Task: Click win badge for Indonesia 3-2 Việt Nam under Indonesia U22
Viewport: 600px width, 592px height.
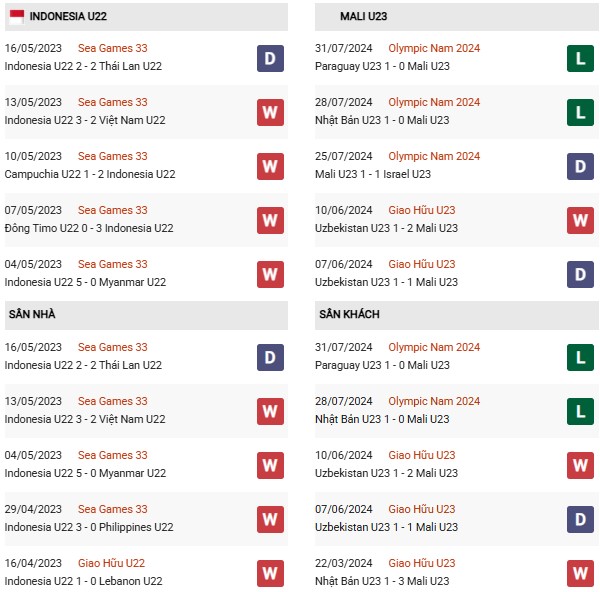Action: 270,112
